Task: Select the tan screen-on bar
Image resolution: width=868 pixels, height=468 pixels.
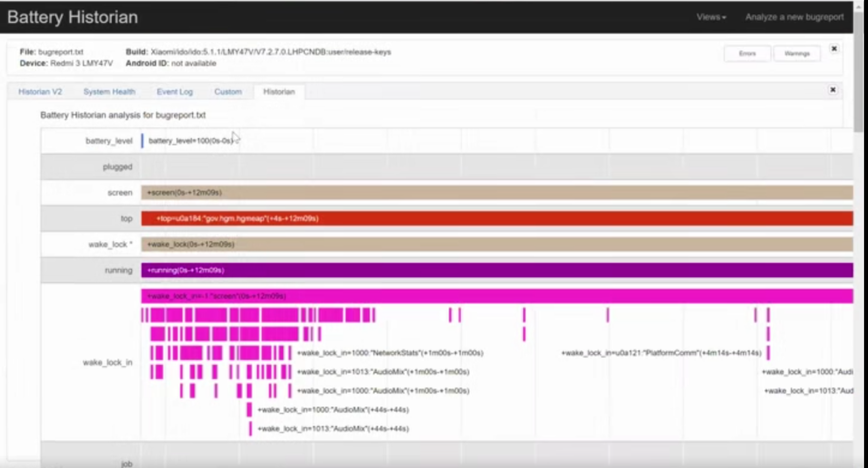Action: tap(497, 193)
